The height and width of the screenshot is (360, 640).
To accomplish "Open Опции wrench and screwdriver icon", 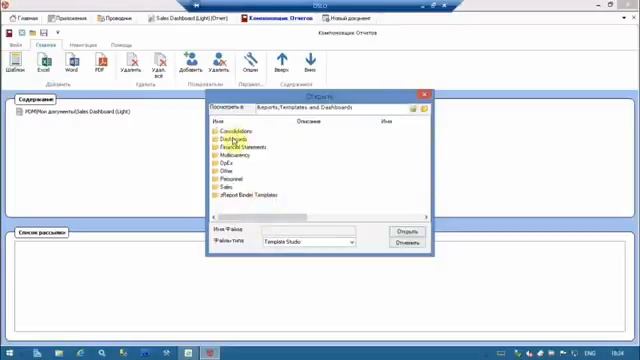I will [x=250, y=62].
